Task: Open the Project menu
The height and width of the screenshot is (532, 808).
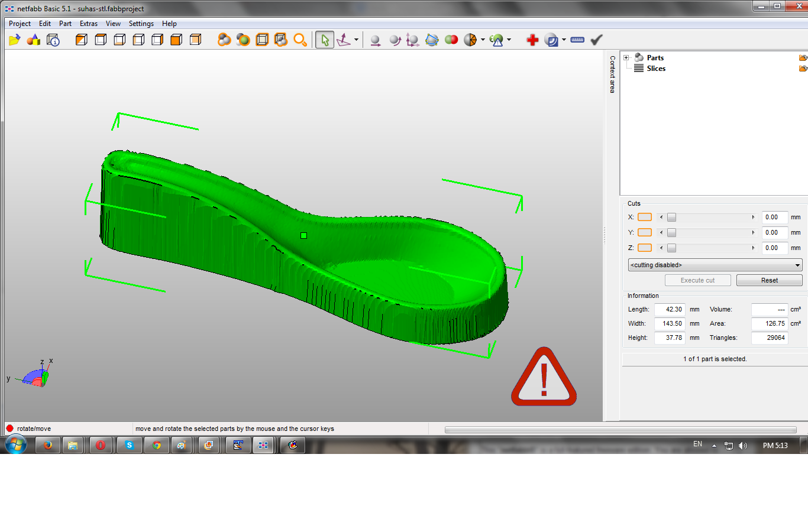Action: click(20, 24)
